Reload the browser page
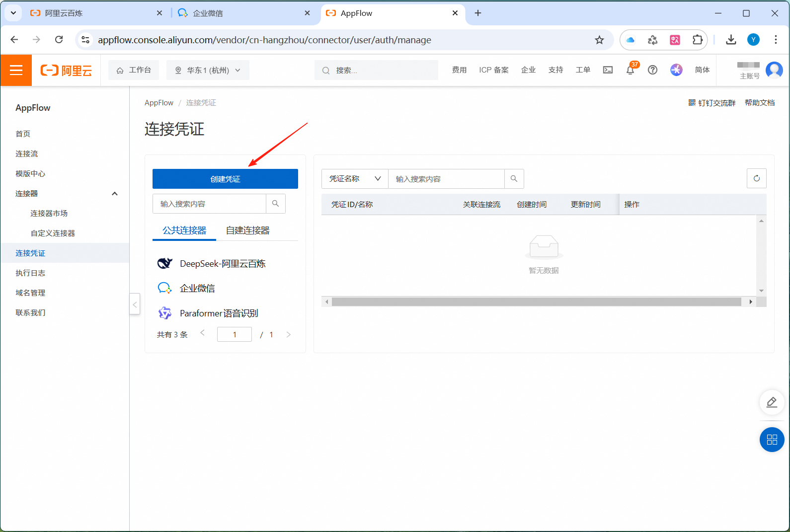790x532 pixels. pos(59,40)
